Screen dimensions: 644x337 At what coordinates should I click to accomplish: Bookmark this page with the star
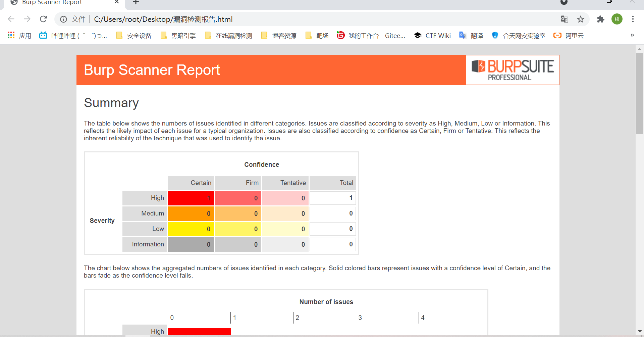pyautogui.click(x=581, y=19)
